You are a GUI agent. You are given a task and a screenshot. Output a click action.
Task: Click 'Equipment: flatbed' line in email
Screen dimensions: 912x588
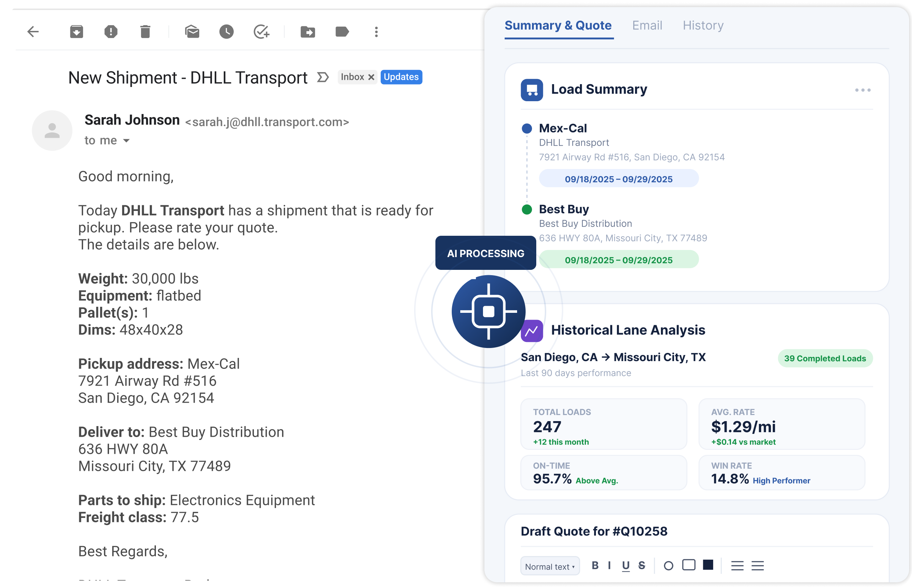(x=140, y=296)
